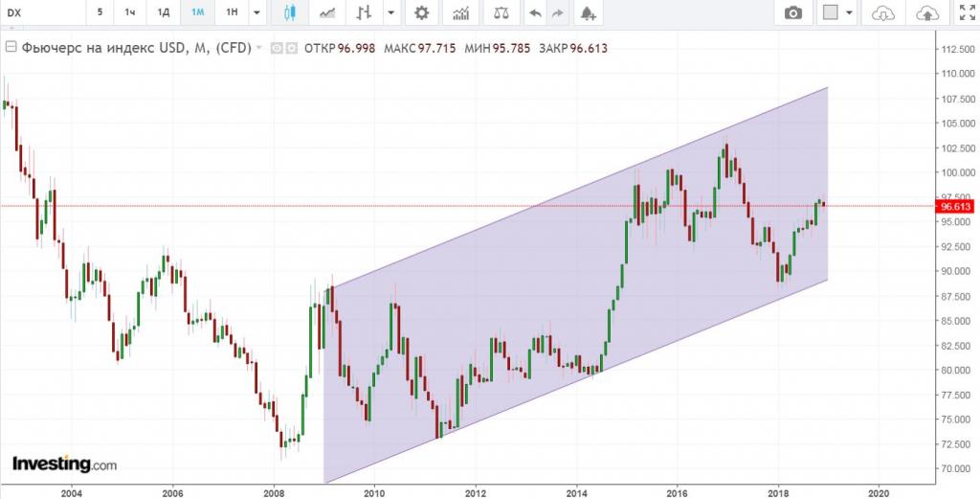Save chart layout to cloud
This screenshot has width=980, height=499.
926,13
